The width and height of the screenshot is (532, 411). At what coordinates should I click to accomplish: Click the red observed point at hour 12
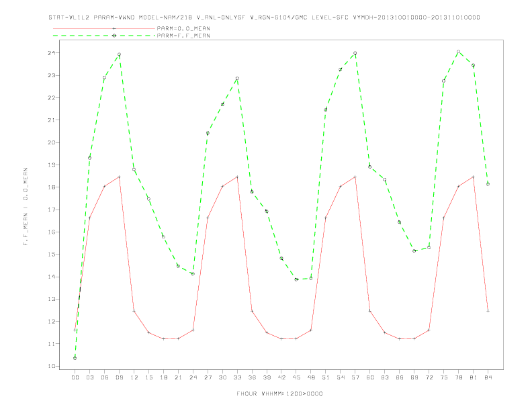[x=134, y=311]
